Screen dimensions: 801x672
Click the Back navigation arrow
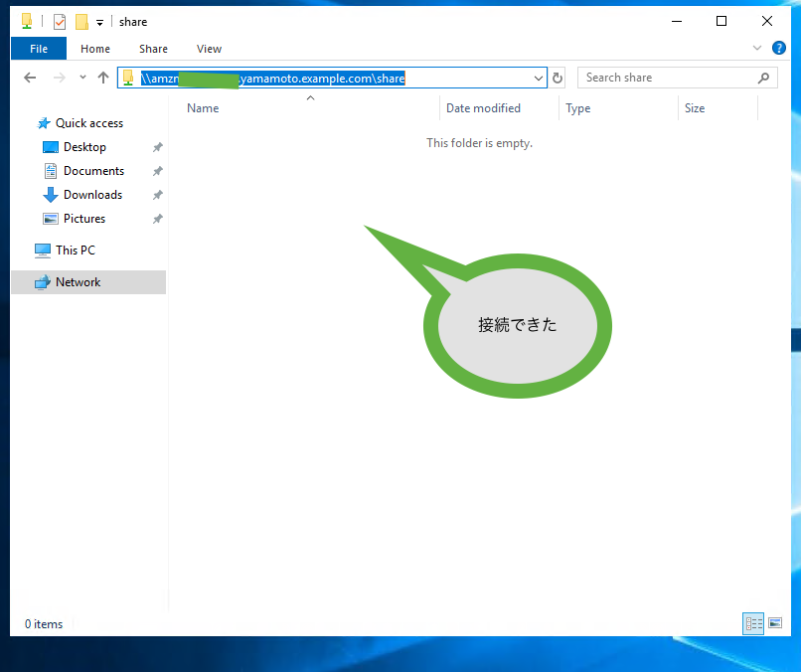point(30,78)
